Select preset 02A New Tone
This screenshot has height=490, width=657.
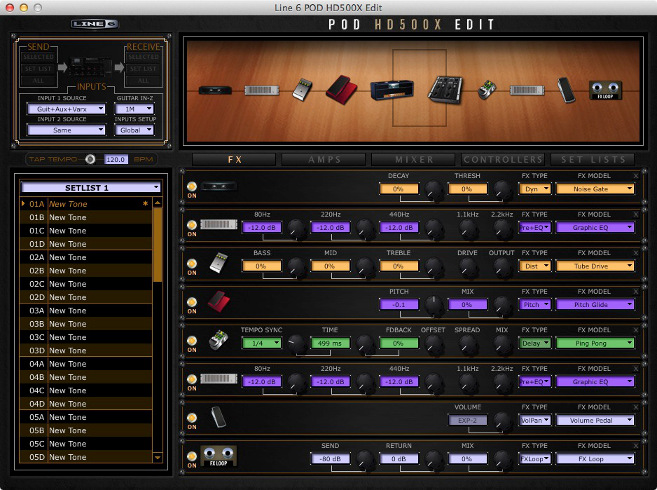[x=86, y=257]
